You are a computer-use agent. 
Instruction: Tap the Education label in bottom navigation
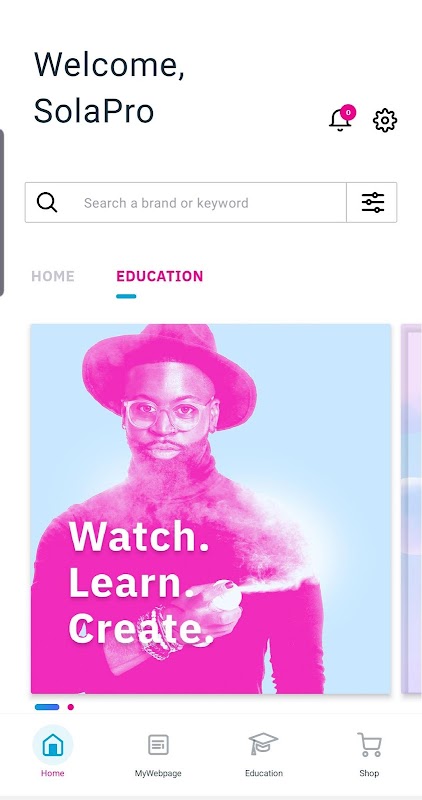(264, 773)
